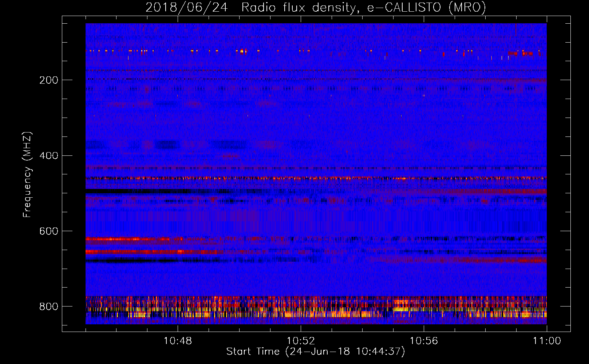Click the 400 frequency tick label
This screenshot has height=364, width=589.
pyautogui.click(x=49, y=156)
